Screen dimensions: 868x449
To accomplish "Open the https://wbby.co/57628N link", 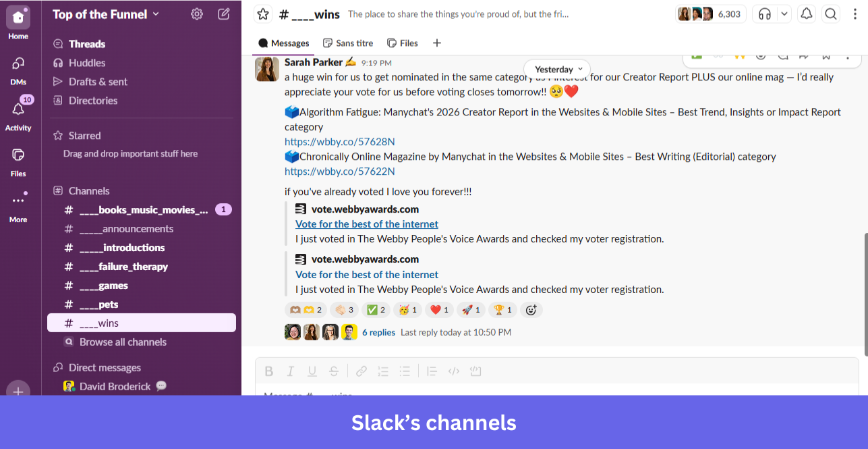I will pos(339,142).
